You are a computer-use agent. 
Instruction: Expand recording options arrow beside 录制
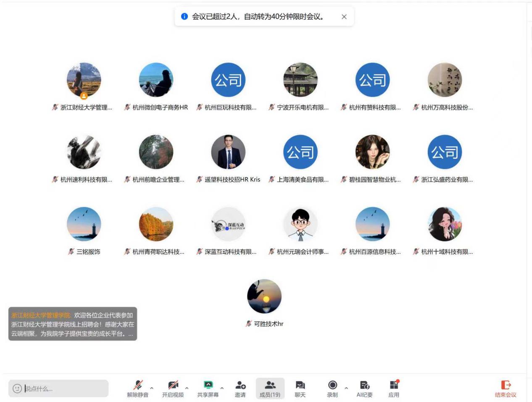pos(346,388)
